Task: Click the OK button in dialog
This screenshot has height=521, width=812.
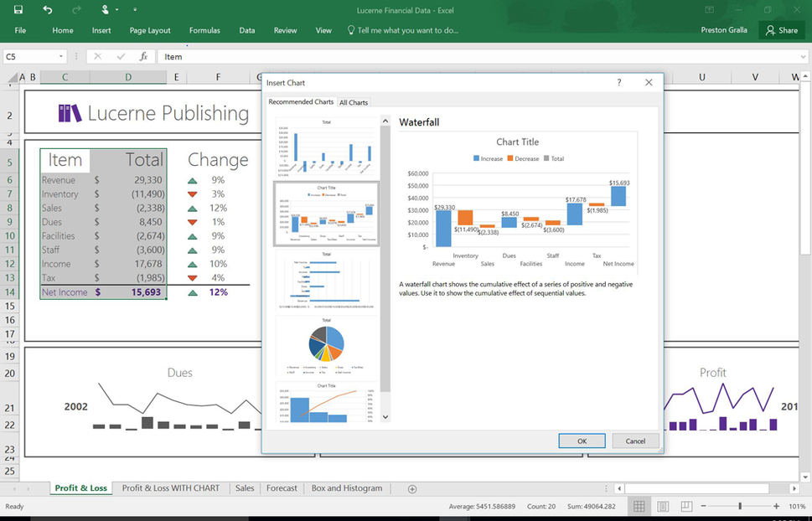Action: (582, 441)
